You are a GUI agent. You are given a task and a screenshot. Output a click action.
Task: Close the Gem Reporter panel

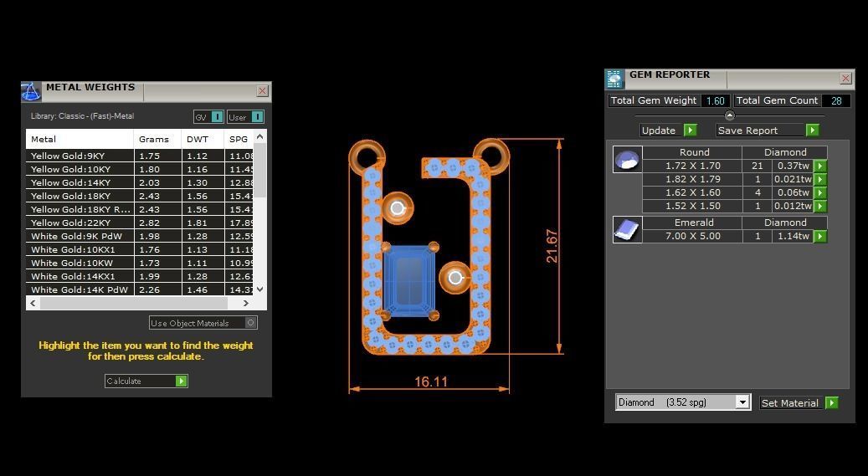coord(845,79)
